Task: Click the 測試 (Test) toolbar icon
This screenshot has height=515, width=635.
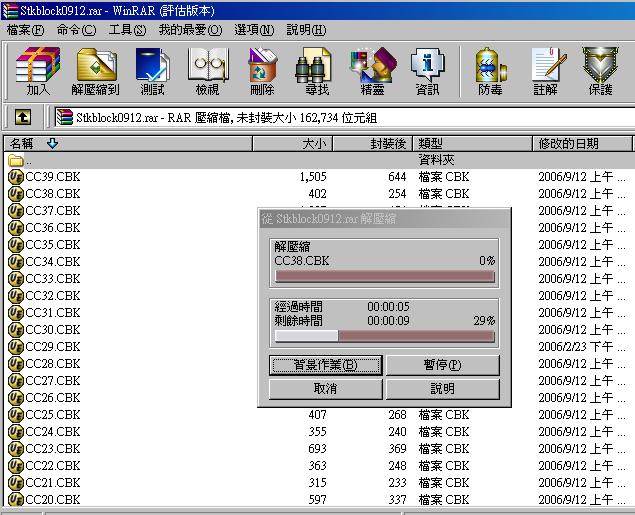Action: 152,65
